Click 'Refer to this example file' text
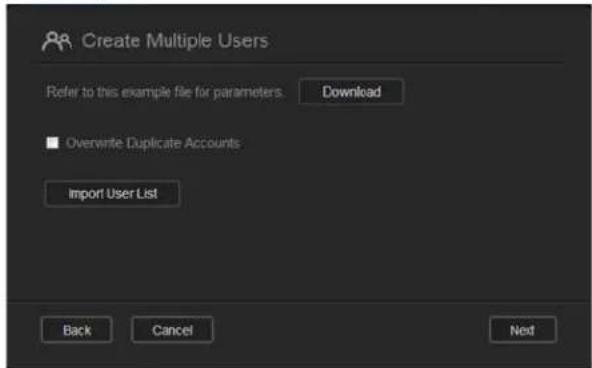 [165, 92]
